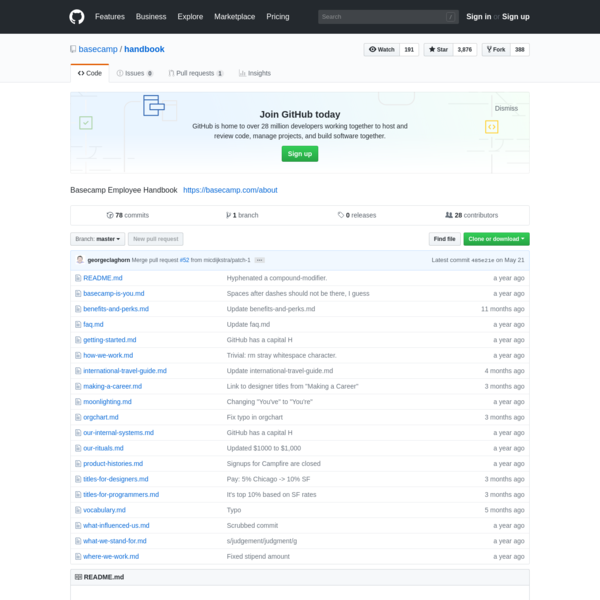Dismiss the Join GitHub banner

pyautogui.click(x=506, y=108)
